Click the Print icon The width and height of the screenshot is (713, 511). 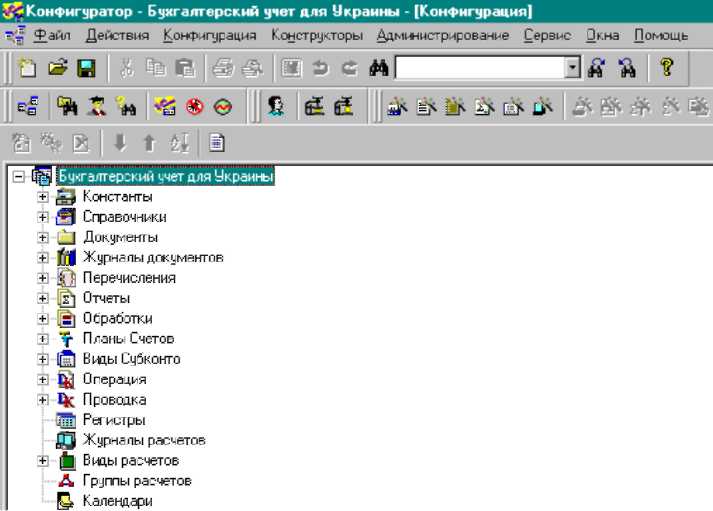[223, 68]
